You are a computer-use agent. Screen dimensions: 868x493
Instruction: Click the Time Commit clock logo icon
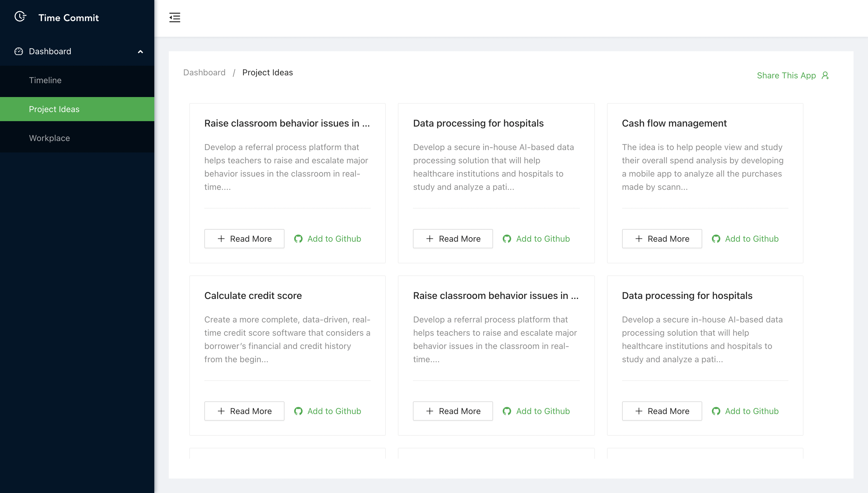20,17
